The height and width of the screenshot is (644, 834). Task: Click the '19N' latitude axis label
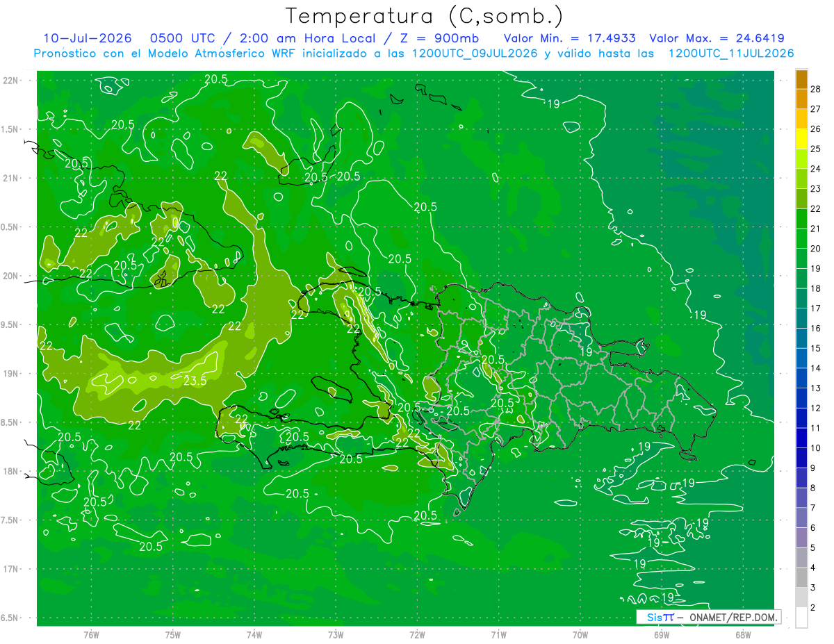coord(9,373)
